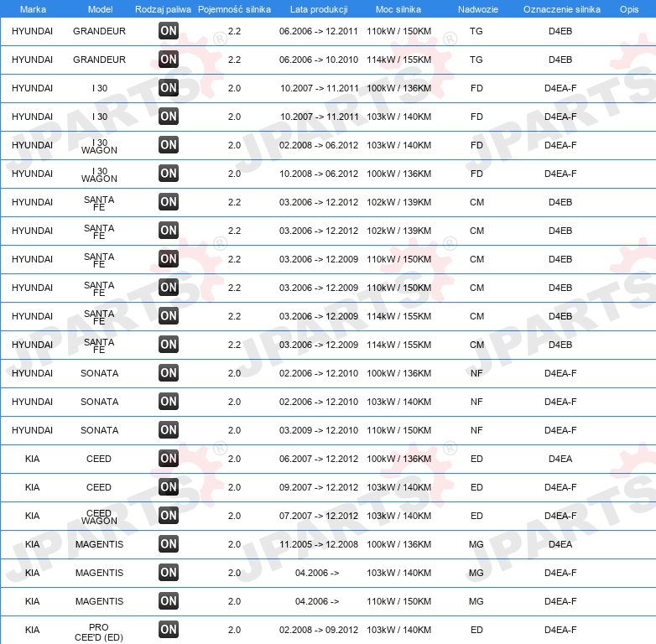Click the Model column header

pos(100,9)
